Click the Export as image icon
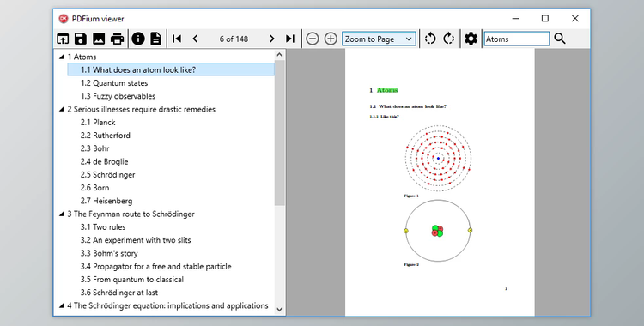644x326 pixels. [x=99, y=39]
